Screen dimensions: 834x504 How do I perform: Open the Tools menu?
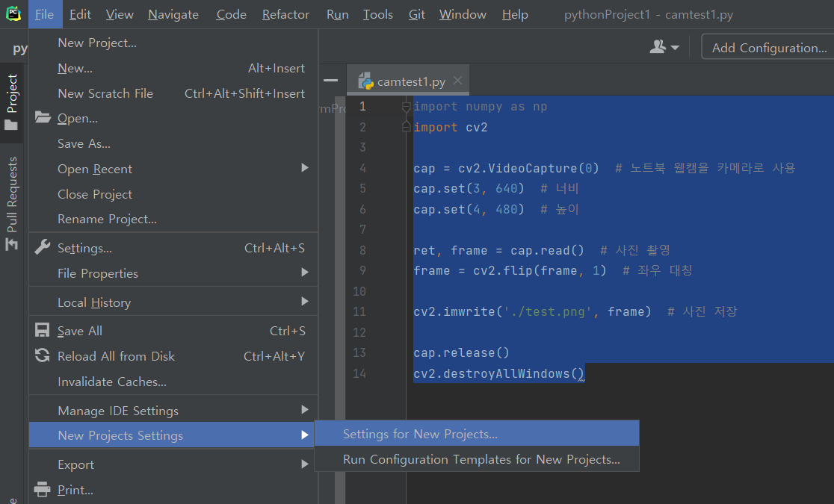[x=378, y=14]
